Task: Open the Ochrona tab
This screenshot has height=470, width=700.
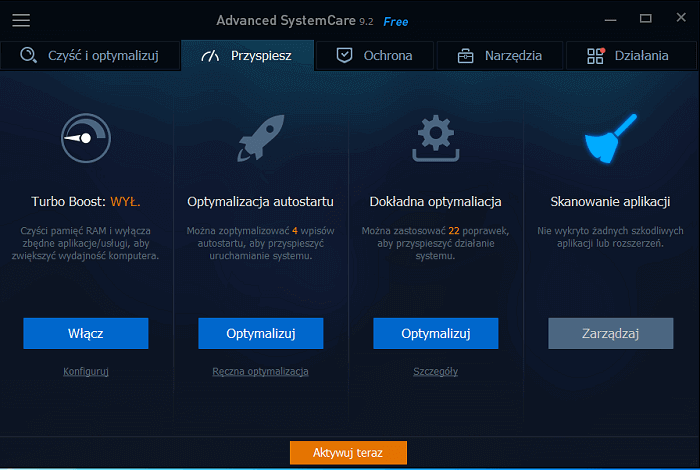Action: click(x=376, y=56)
